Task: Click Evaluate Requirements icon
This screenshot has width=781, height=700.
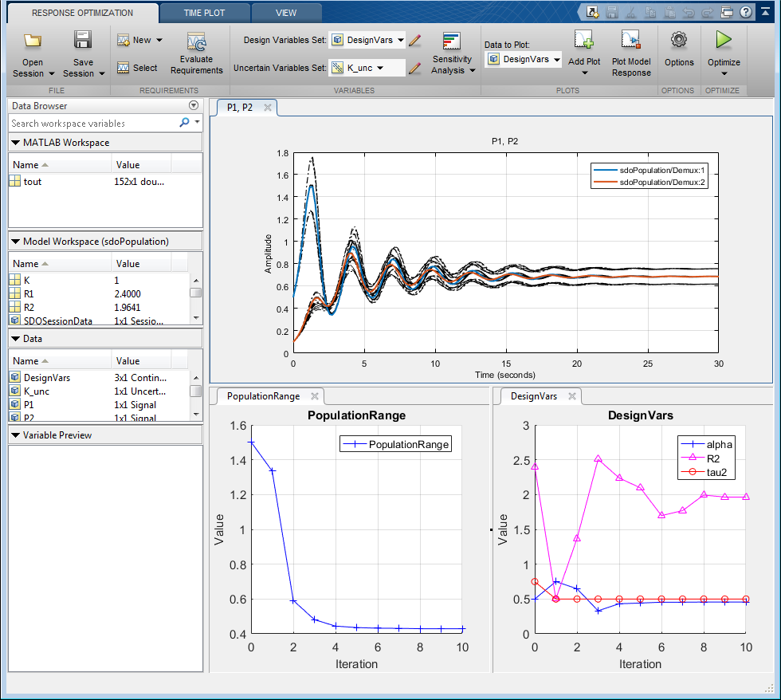Action: tap(196, 42)
